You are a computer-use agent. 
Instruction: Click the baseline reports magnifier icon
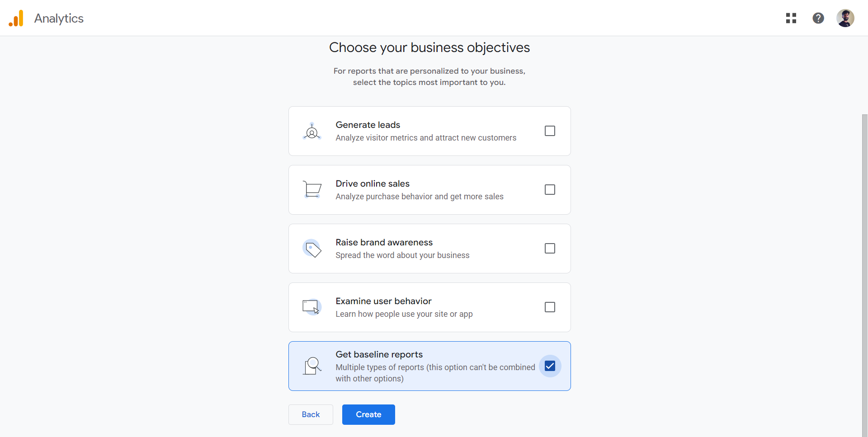point(312,366)
